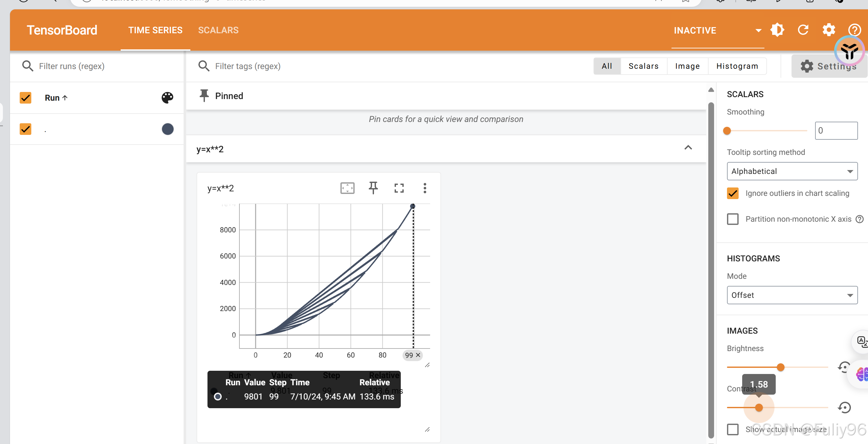
Task: Toggle the '.' run checkbox
Action: (25, 129)
